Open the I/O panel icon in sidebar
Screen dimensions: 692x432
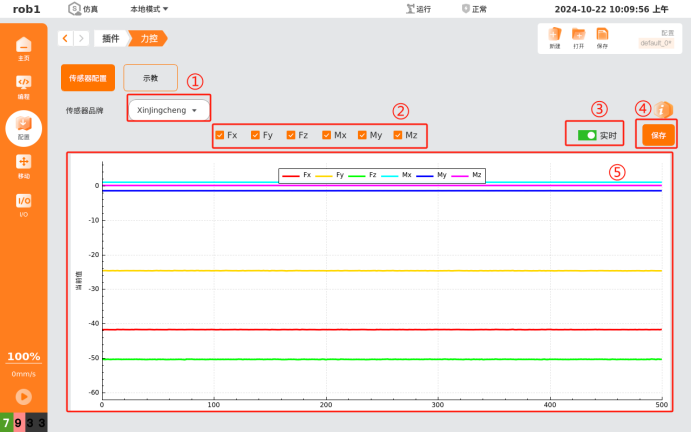(23, 203)
